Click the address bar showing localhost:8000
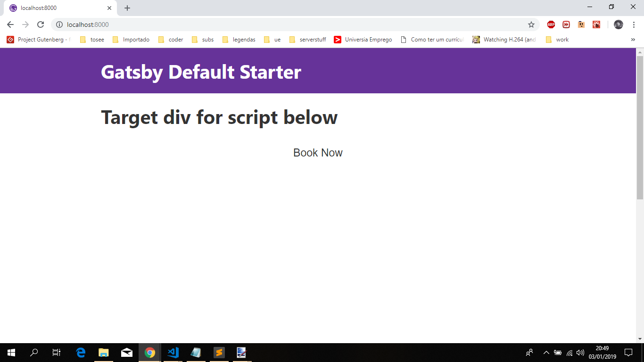The image size is (644, 362). point(295,25)
